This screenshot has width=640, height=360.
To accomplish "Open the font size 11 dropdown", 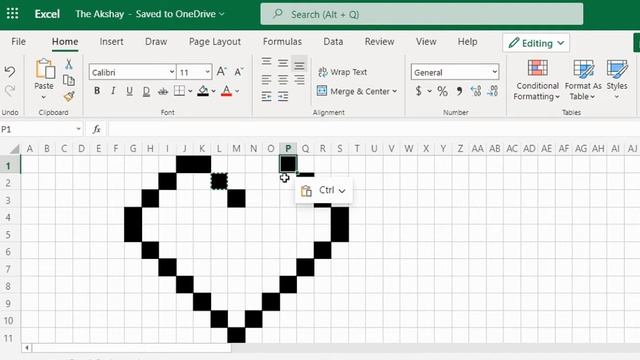I will coord(207,72).
